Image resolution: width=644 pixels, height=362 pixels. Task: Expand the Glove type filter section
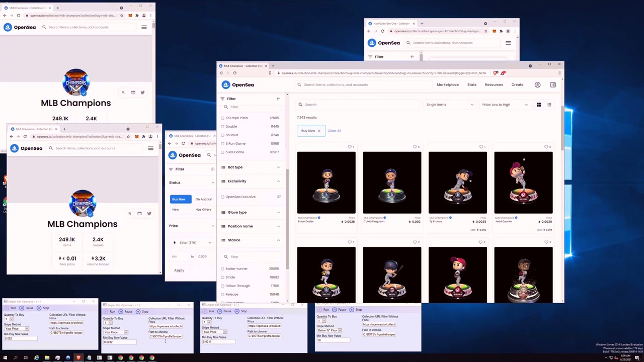click(x=250, y=212)
